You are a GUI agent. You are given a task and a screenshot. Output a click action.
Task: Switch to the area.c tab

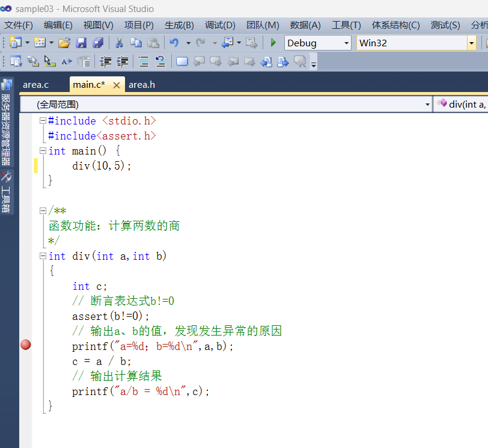point(36,85)
